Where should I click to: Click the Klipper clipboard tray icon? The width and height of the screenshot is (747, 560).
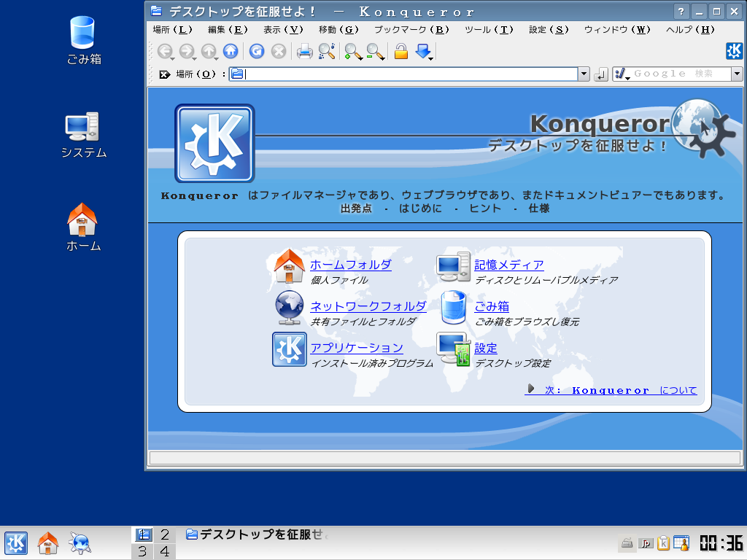tap(663, 542)
